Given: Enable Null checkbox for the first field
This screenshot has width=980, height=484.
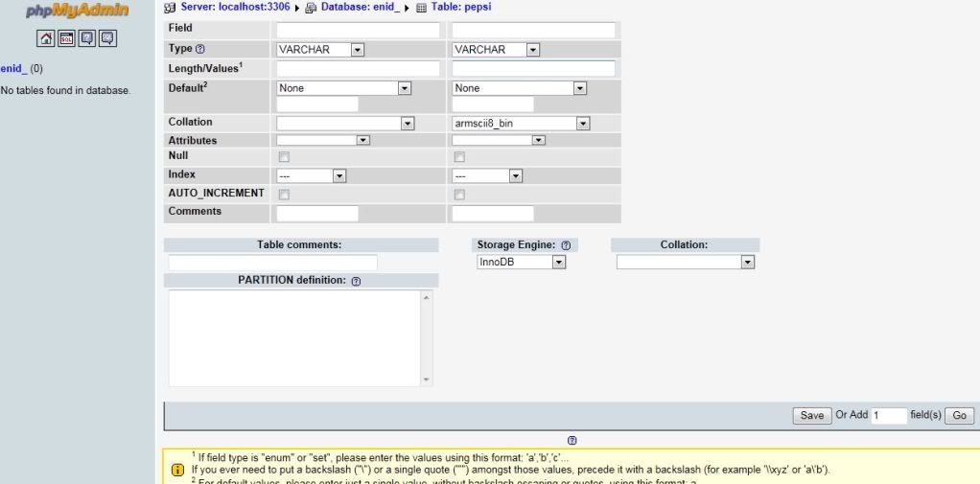Looking at the screenshot, I should pos(283,157).
